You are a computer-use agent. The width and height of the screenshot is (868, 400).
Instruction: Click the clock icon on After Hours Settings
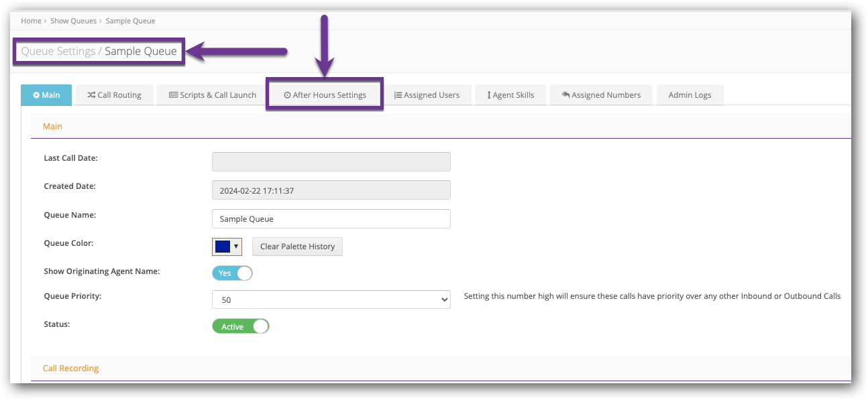click(x=287, y=95)
